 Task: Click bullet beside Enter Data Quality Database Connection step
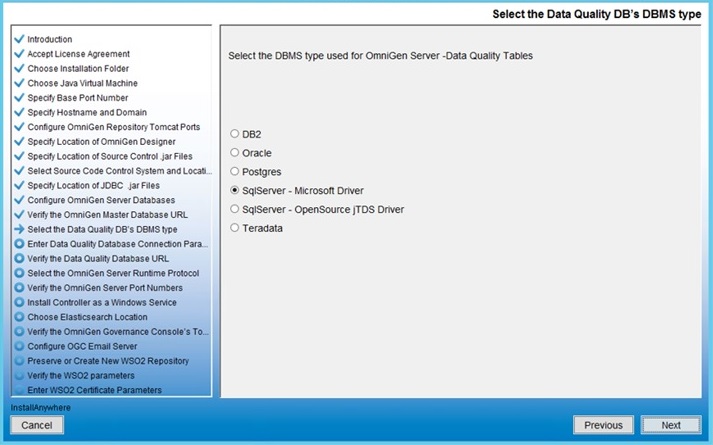(19, 244)
